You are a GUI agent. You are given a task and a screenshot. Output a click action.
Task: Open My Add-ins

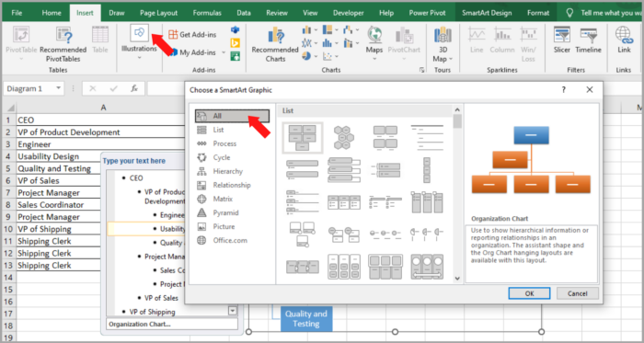[192, 52]
